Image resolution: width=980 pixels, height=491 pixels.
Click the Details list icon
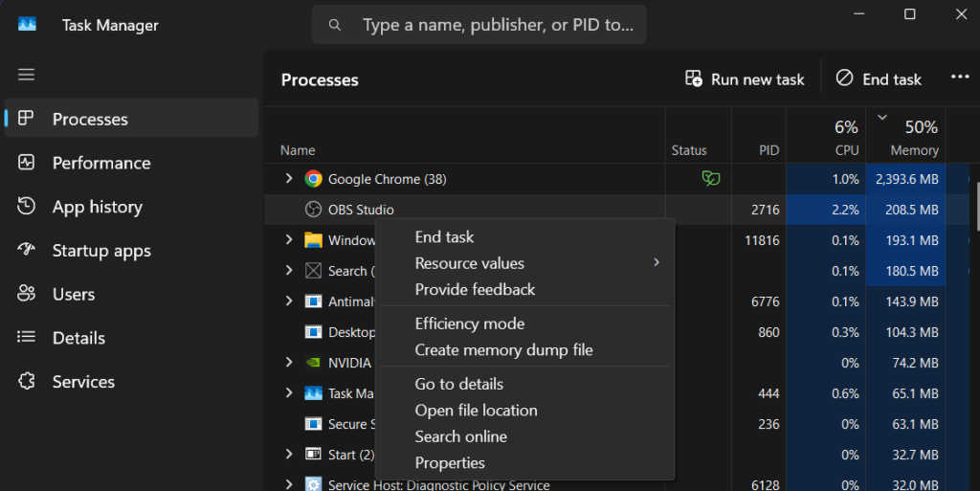coord(26,337)
